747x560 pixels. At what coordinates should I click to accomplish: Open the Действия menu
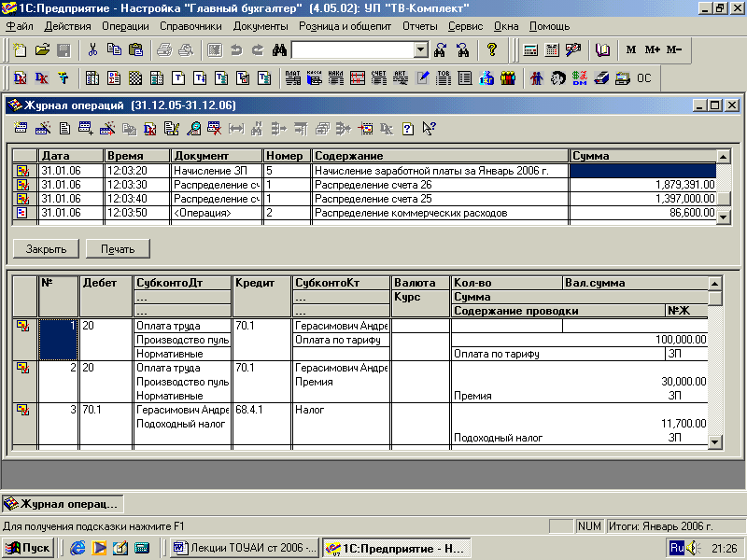[67, 27]
